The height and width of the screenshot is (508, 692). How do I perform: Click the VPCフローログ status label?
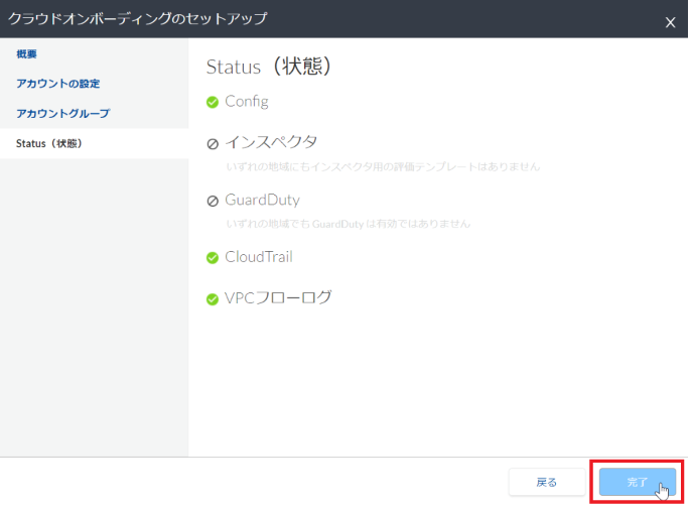(278, 298)
